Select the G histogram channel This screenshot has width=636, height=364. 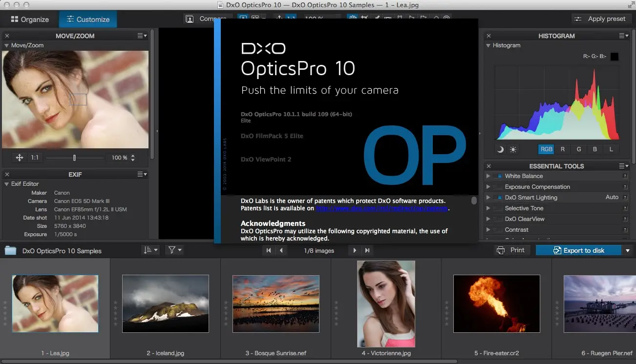pyautogui.click(x=579, y=149)
